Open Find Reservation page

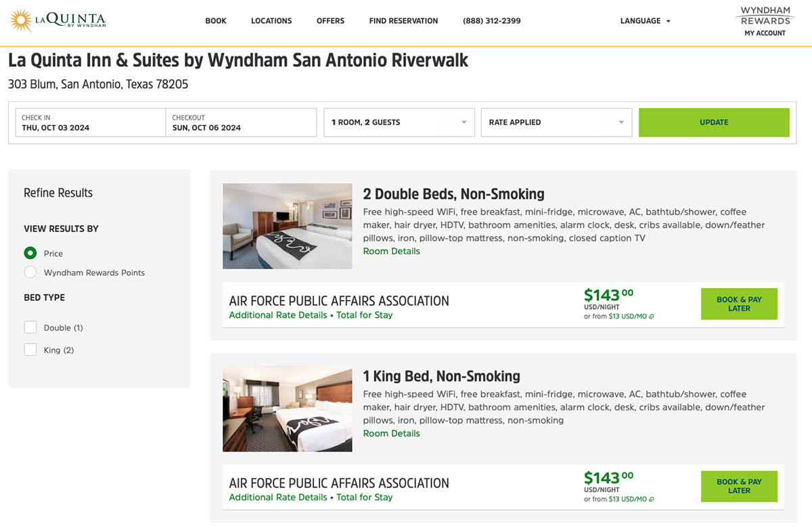tap(403, 21)
